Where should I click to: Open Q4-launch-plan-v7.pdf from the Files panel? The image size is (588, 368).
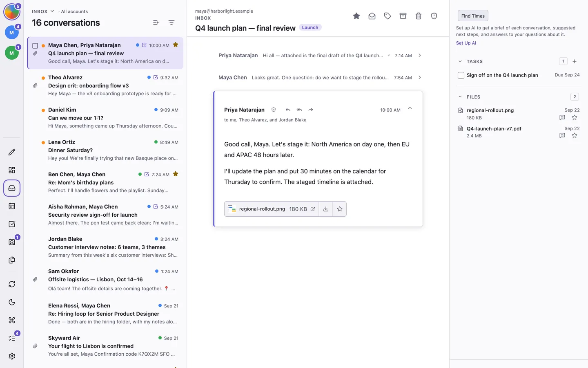(x=494, y=128)
